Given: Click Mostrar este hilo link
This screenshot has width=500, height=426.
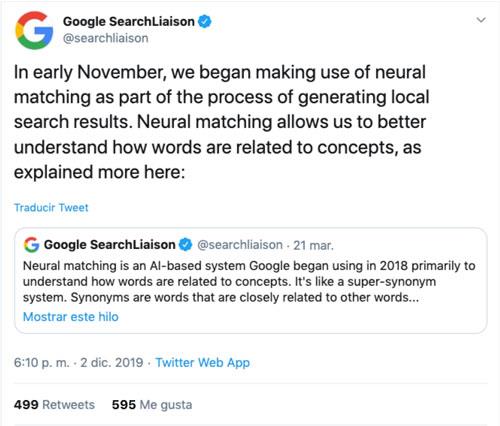Looking at the screenshot, I should pyautogui.click(x=71, y=317).
